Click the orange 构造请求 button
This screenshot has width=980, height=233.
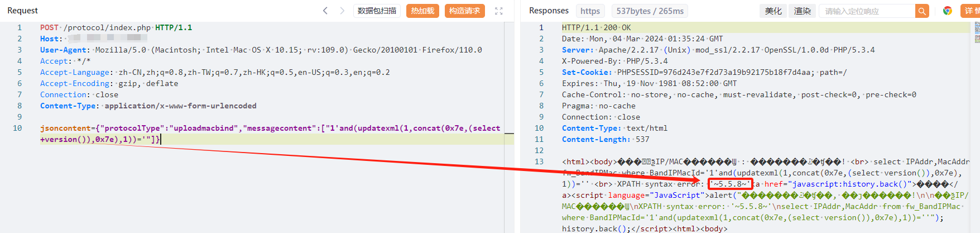point(464,11)
